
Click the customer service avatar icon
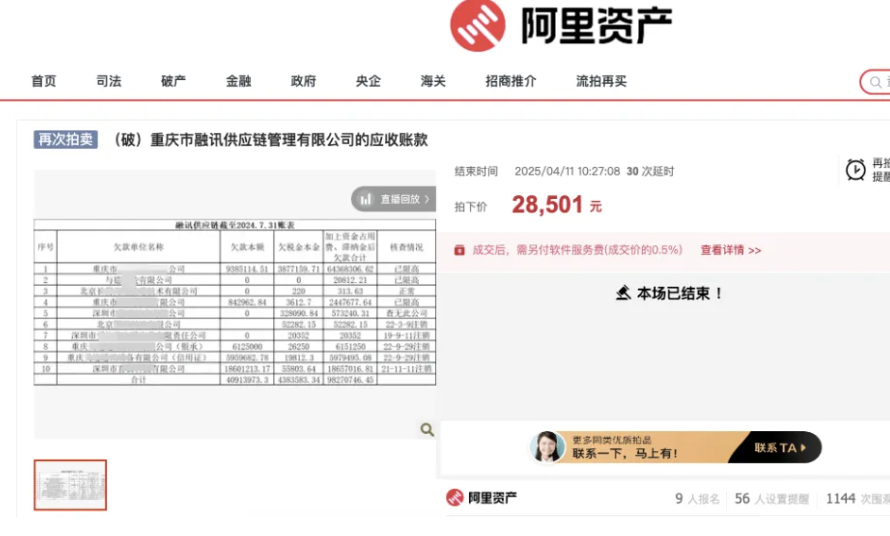pos(549,447)
